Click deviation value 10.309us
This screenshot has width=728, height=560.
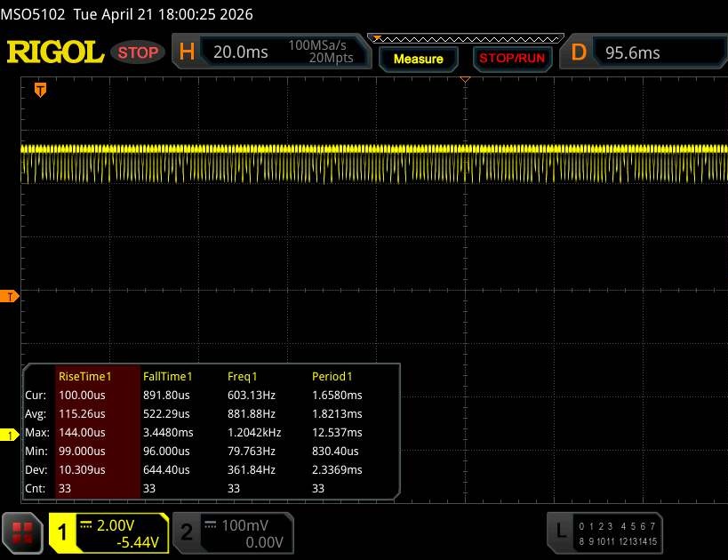click(x=82, y=470)
